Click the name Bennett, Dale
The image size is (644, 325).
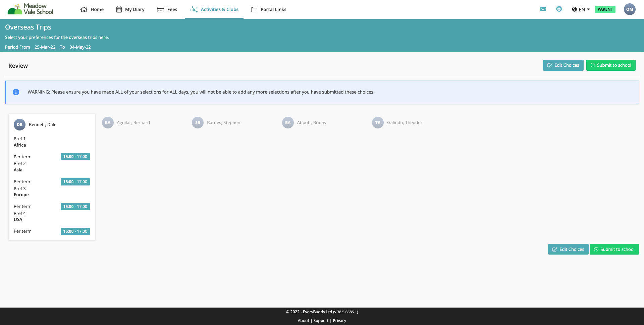[x=43, y=124]
